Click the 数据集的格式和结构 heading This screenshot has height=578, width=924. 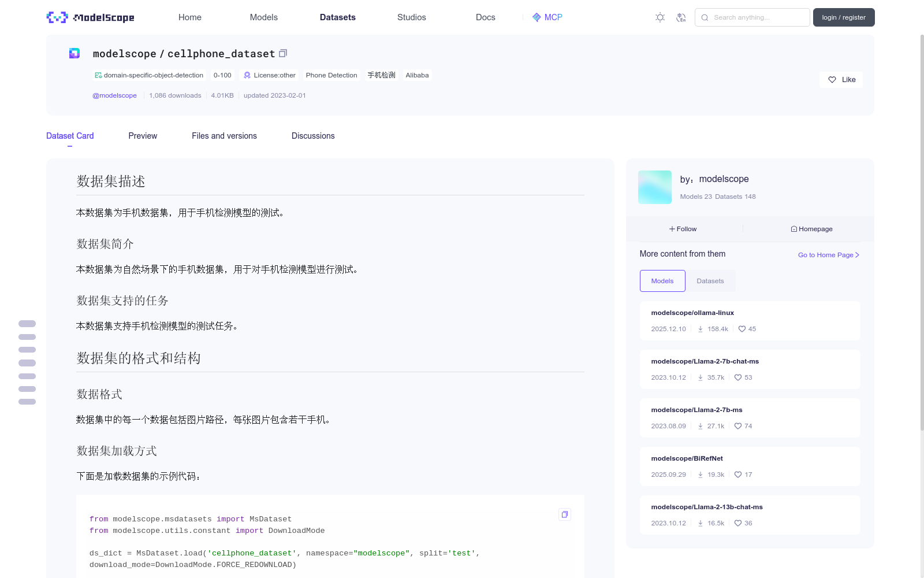coord(139,358)
